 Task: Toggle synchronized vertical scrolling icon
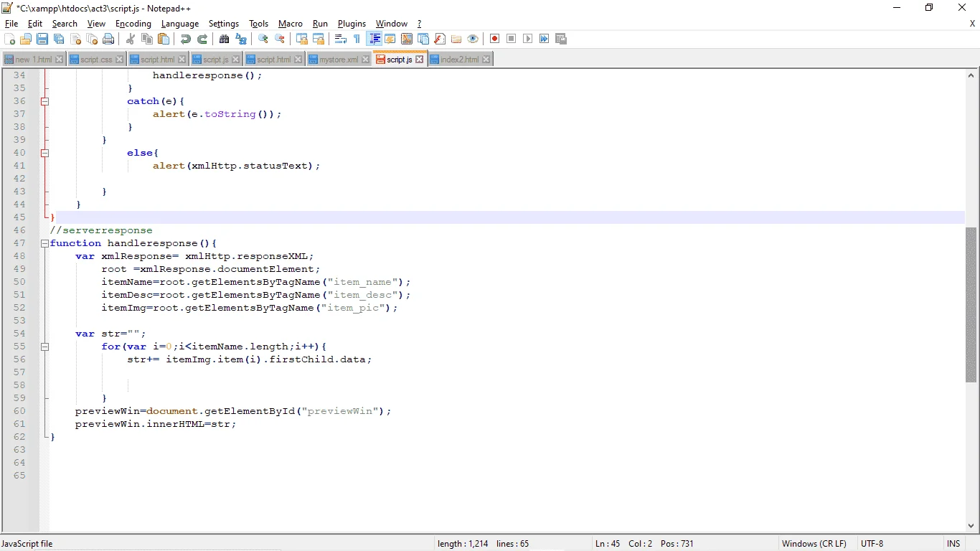[x=302, y=39]
